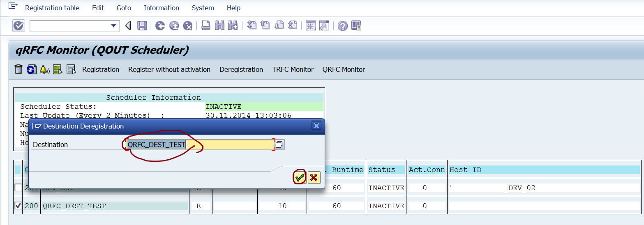The height and width of the screenshot is (225, 644).
Task: Click the bell alarm icon
Action: [44, 69]
